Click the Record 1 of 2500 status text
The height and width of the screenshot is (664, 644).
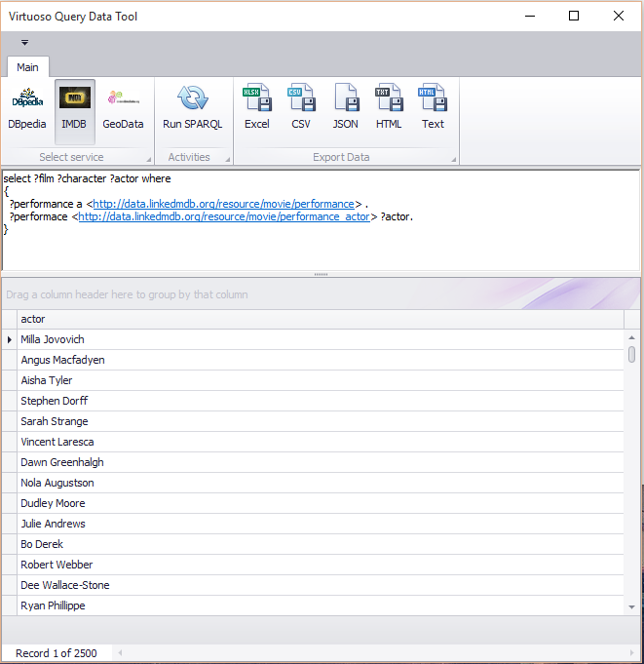pos(57,653)
